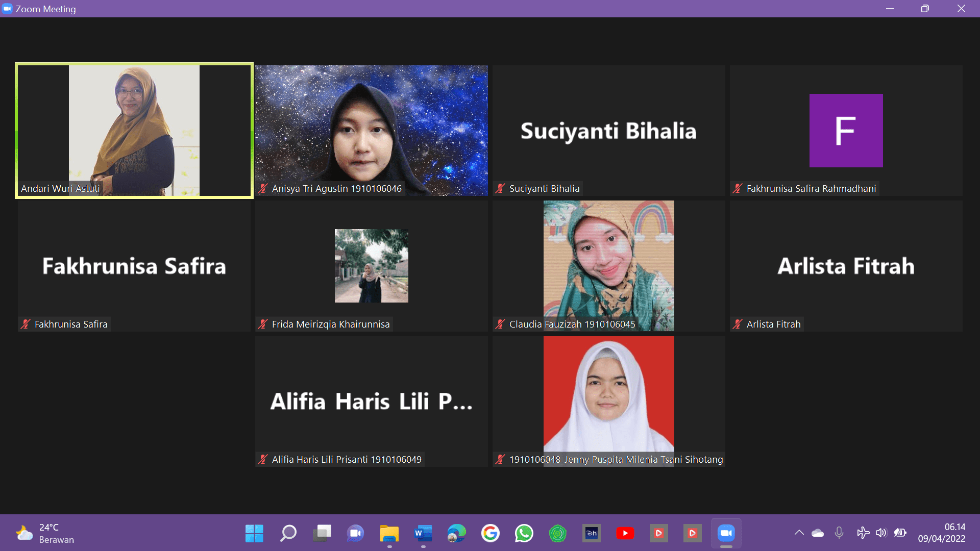The width and height of the screenshot is (980, 551).
Task: Click muted mic icon for Anisya Tri Agustin
Action: (263, 189)
